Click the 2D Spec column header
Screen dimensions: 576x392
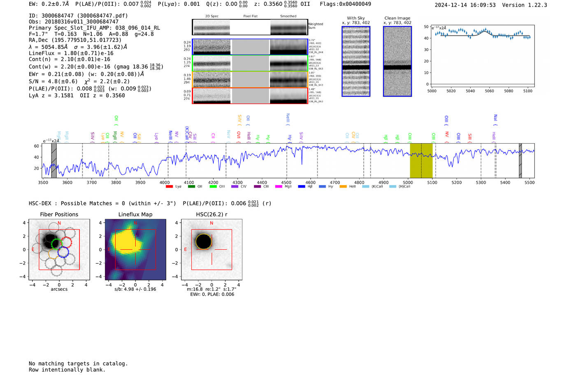pyautogui.click(x=212, y=16)
